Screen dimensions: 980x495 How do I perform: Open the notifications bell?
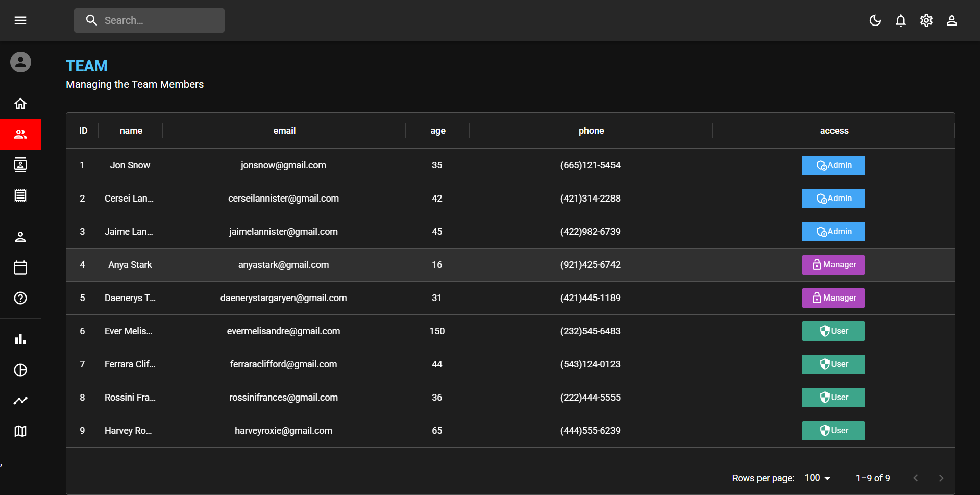pyautogui.click(x=900, y=20)
